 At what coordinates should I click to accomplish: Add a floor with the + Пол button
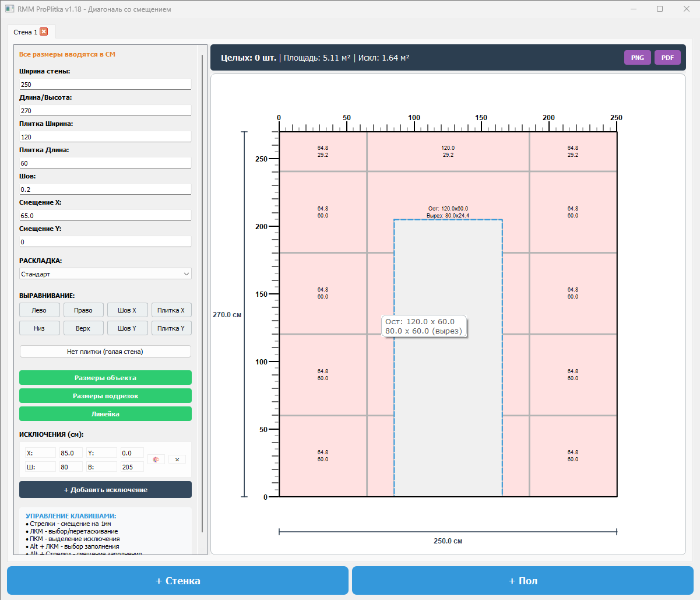(523, 581)
